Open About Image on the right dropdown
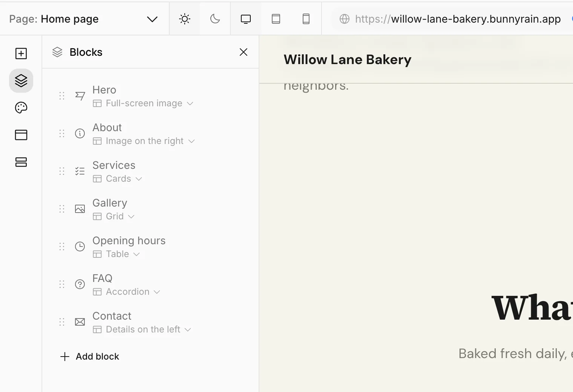This screenshot has height=392, width=573. (x=144, y=141)
